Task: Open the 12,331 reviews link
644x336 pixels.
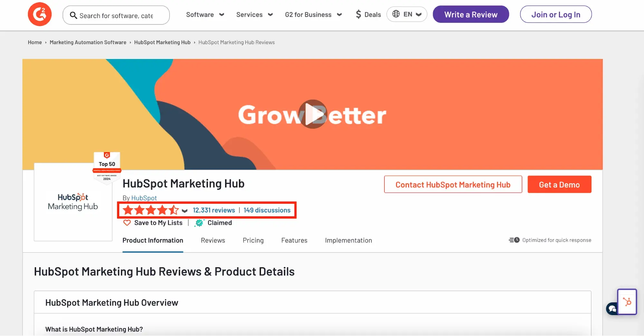Action: pyautogui.click(x=214, y=210)
